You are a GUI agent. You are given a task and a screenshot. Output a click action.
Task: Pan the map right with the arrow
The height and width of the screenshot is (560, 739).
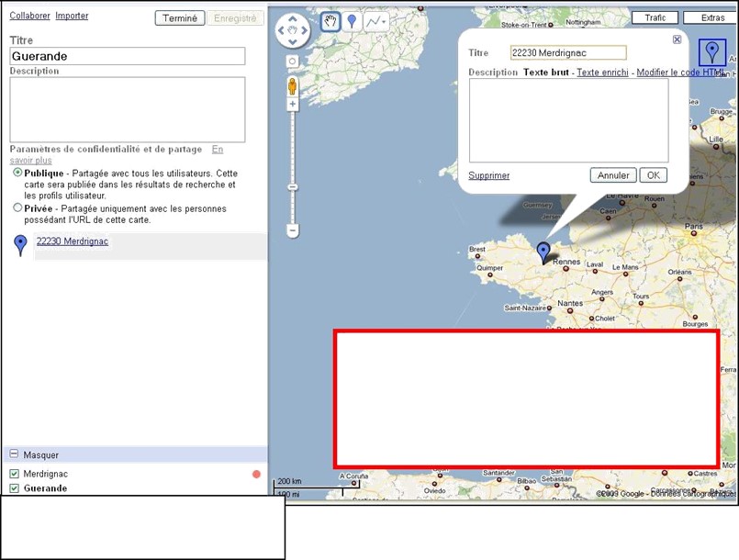[304, 30]
